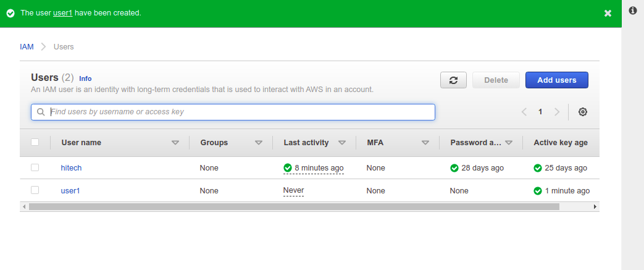This screenshot has height=270, width=644.
Task: Click hitech last activity status icon
Action: pos(288,167)
